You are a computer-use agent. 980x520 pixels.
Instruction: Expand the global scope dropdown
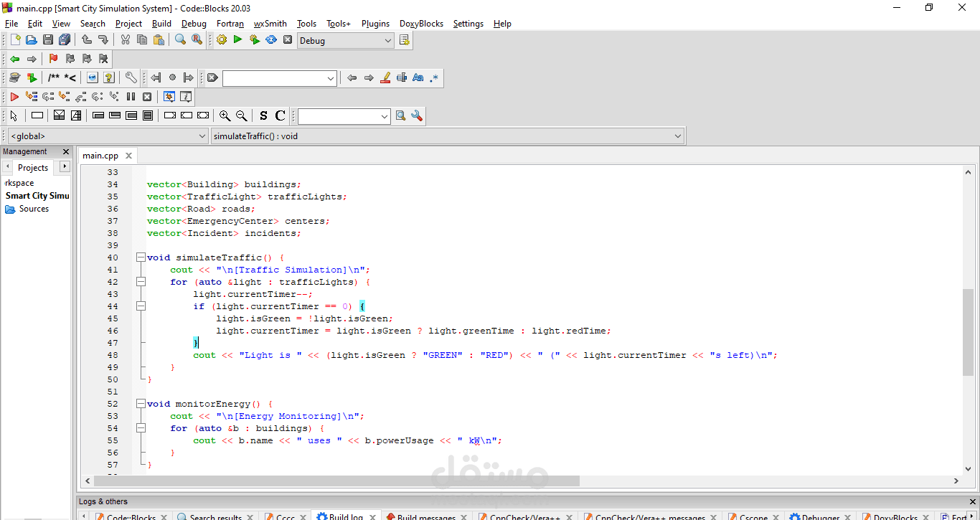click(108, 136)
